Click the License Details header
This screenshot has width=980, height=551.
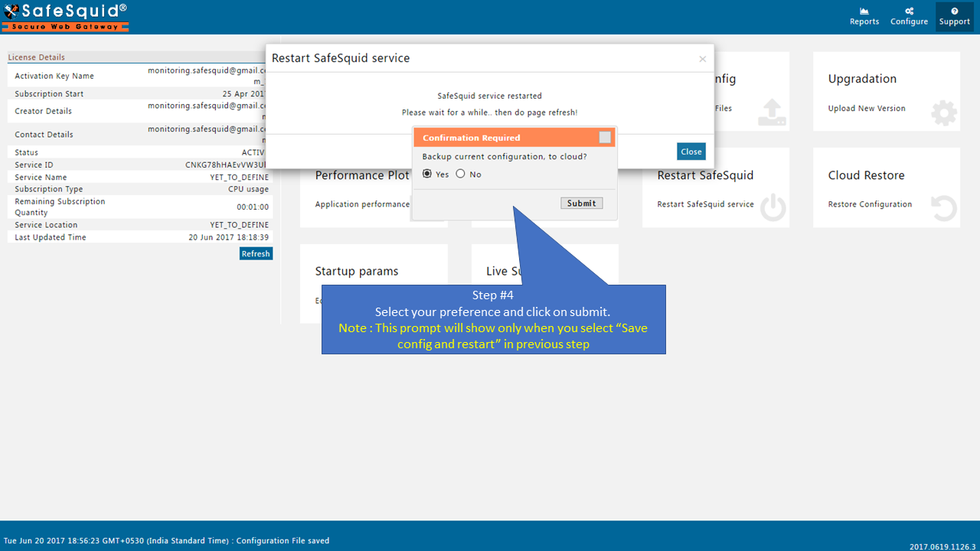point(36,57)
